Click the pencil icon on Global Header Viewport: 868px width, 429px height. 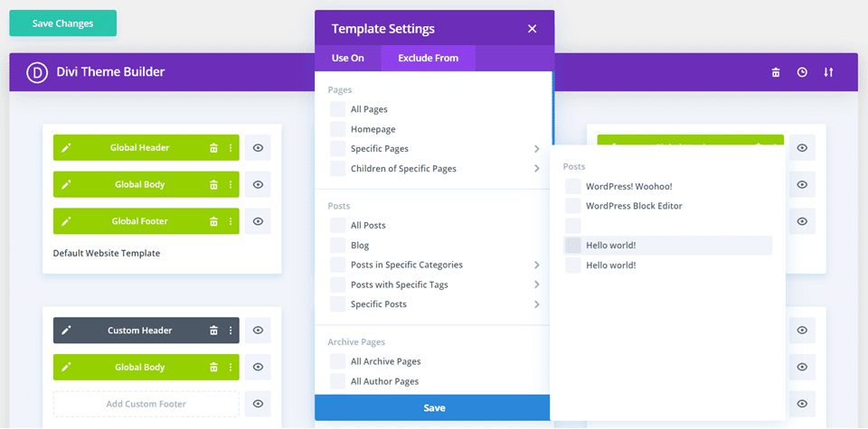point(66,148)
